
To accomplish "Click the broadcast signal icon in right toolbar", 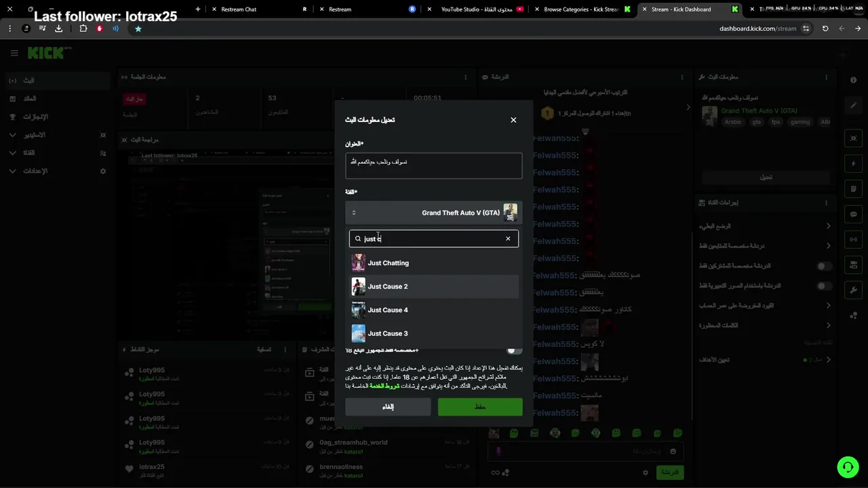I will (853, 239).
